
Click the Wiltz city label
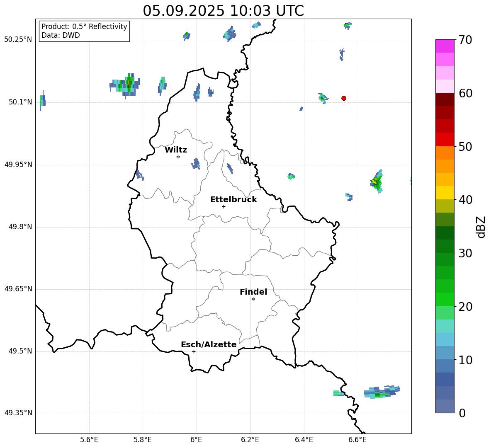click(x=176, y=150)
